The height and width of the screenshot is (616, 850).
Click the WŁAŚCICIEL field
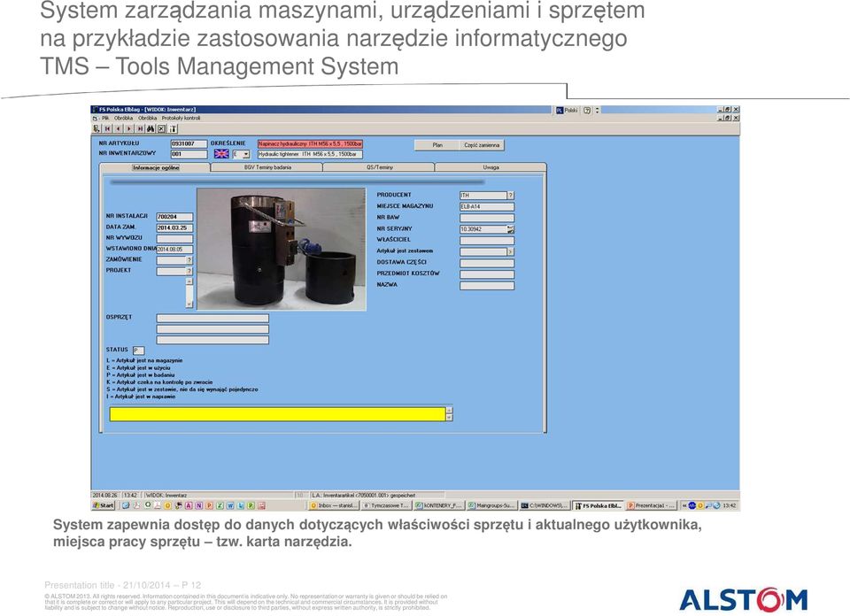point(487,241)
